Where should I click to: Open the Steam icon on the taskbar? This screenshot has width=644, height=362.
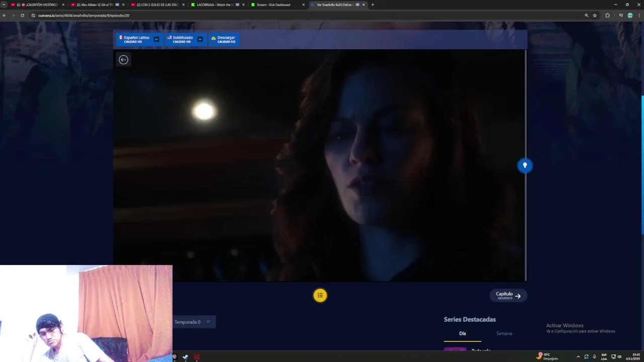click(185, 357)
